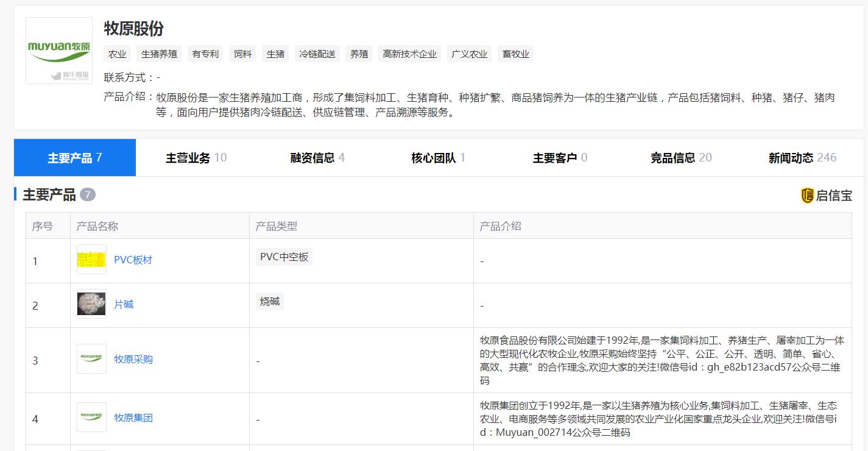
Task: Select the 饲料 tag
Action: (243, 54)
